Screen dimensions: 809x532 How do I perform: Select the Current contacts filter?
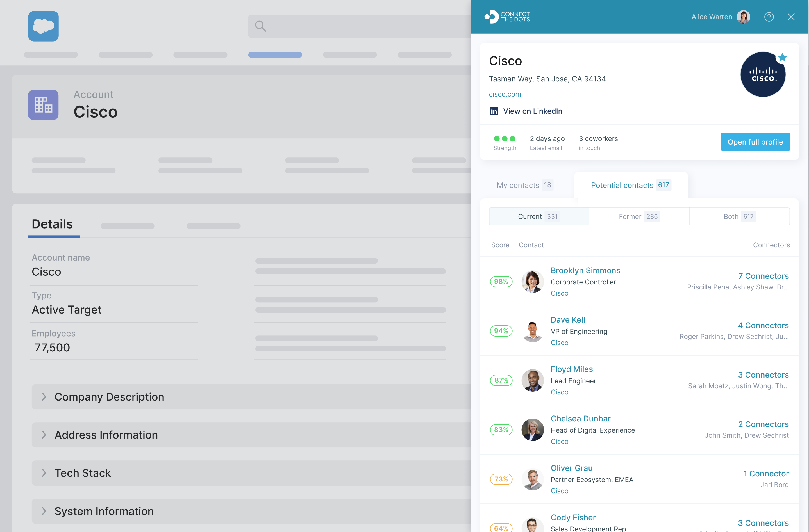pos(539,216)
